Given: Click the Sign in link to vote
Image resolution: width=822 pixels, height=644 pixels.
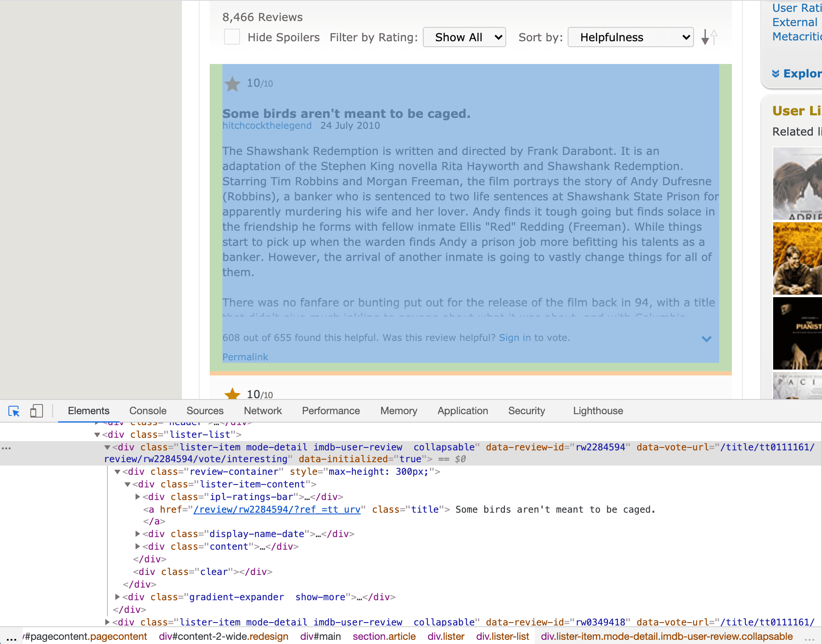Looking at the screenshot, I should pos(515,338).
